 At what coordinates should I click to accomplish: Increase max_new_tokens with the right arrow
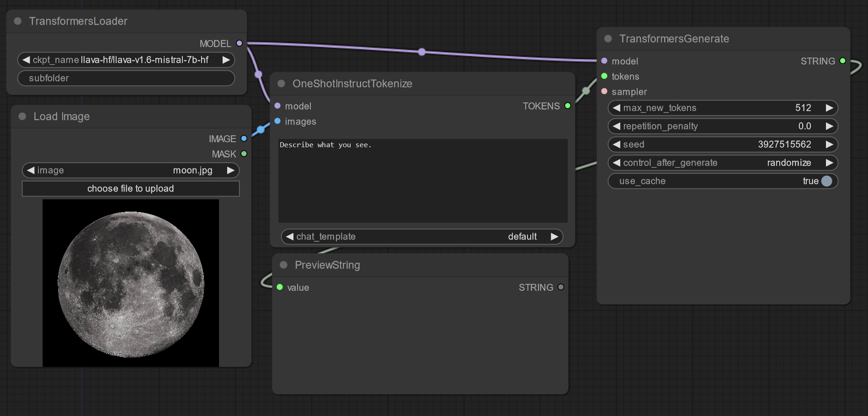(829, 108)
